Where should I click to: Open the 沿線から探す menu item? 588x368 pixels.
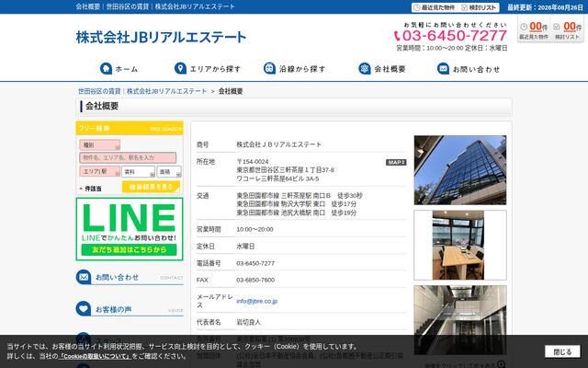coord(295,69)
